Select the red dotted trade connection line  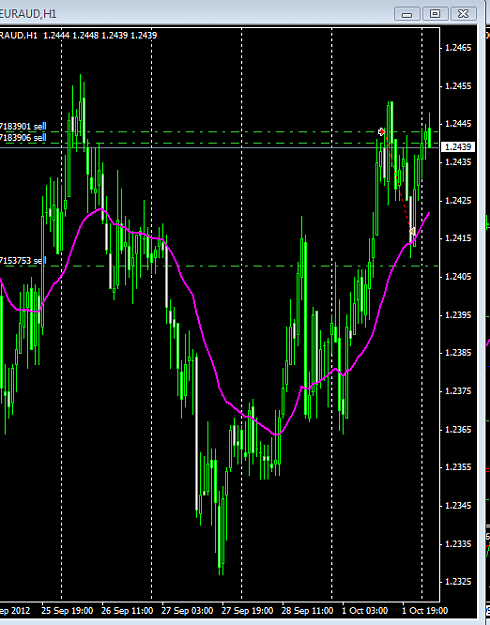tap(398, 181)
